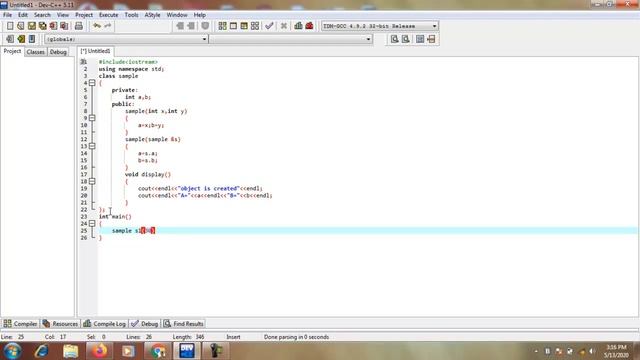Click the Stop execution X icon
Viewport: 640px width, 360px height.
click(284, 26)
